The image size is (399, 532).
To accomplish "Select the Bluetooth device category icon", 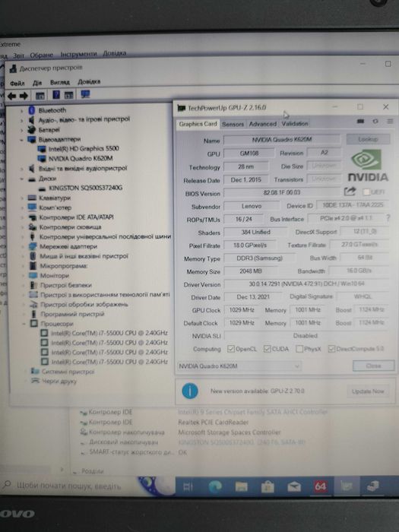I will click(32, 110).
